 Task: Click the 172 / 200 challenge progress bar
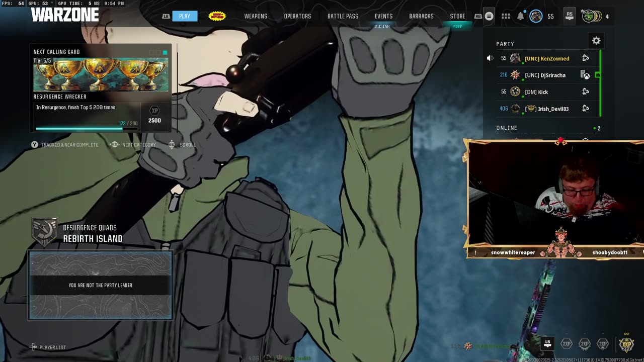[x=87, y=129]
